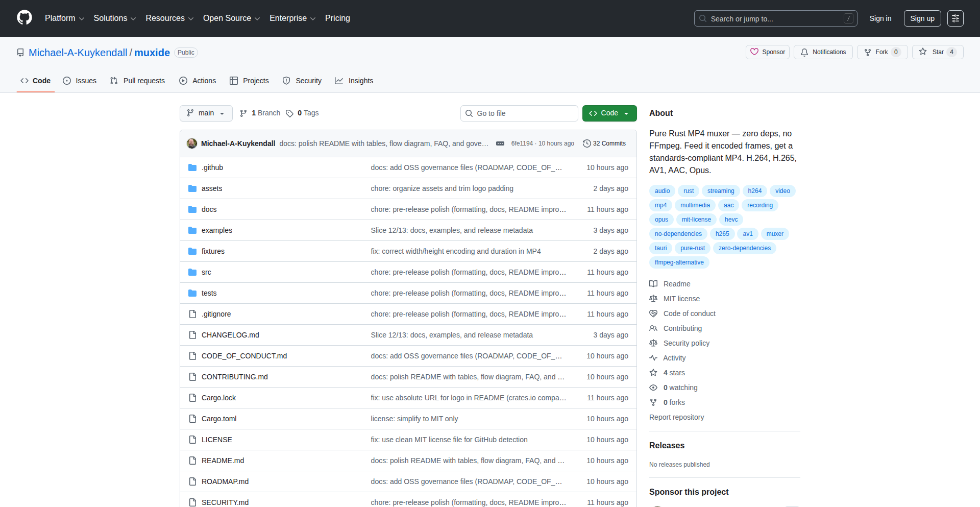This screenshot has width=980, height=507.
Task: Open the main branch dropdown
Action: click(206, 113)
